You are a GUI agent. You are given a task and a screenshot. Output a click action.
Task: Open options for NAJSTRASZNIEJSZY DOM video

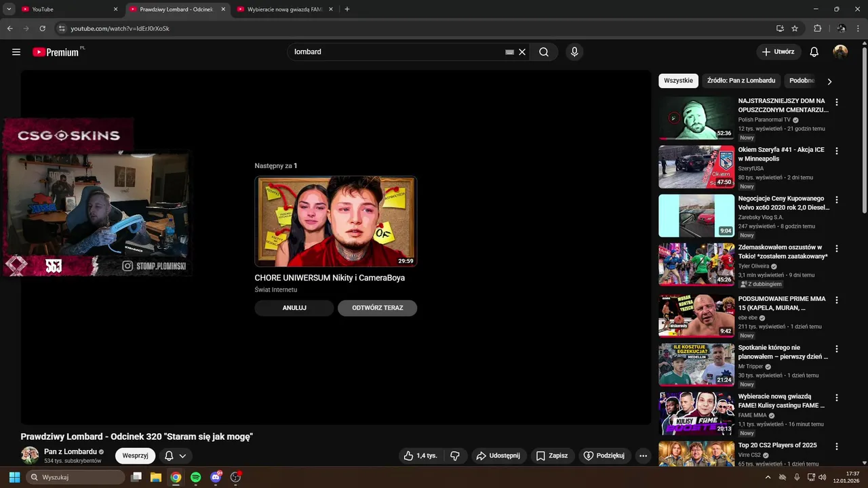837,102
